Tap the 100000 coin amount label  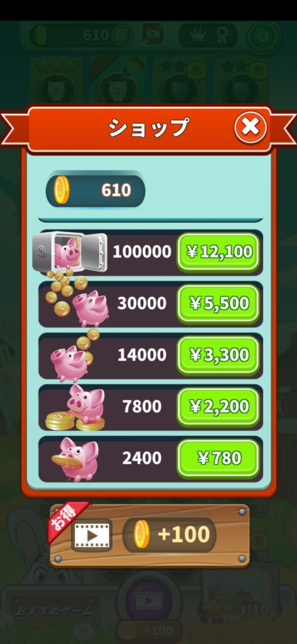click(x=142, y=252)
